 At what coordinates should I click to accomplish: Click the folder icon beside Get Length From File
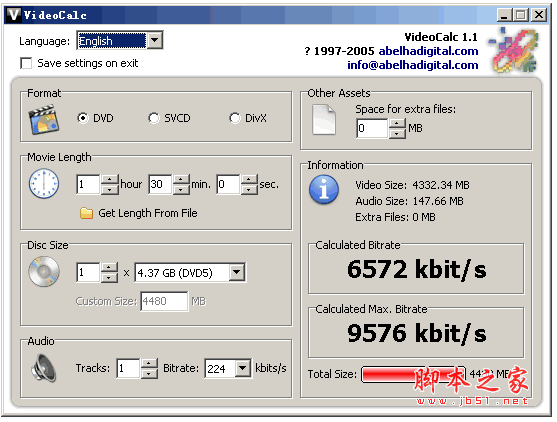[86, 213]
